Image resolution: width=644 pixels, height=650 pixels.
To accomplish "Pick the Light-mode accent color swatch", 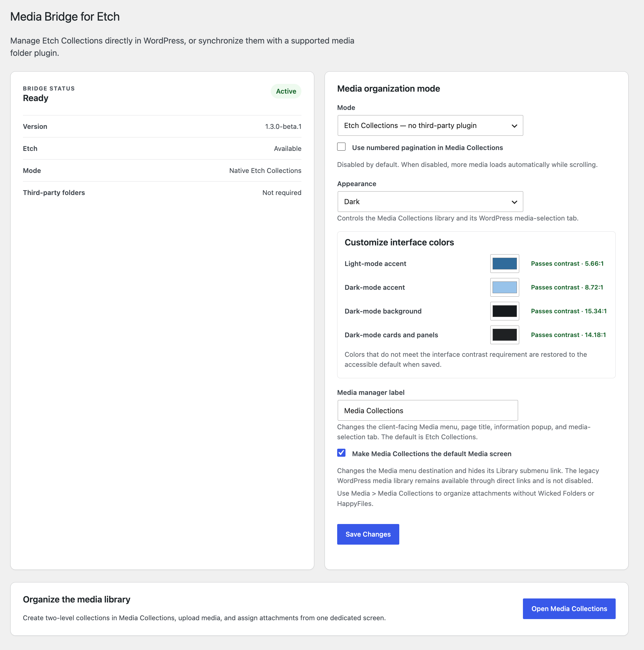I will 504,263.
